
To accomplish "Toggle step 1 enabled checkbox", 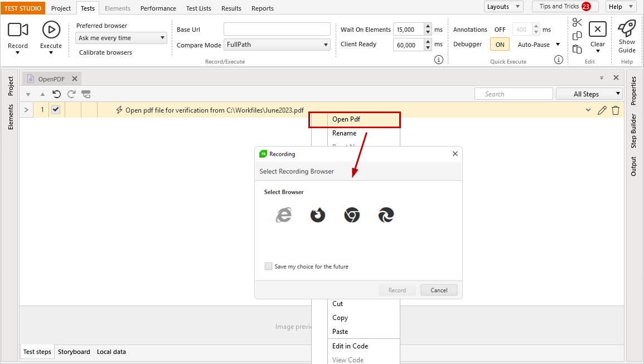I will click(x=56, y=110).
